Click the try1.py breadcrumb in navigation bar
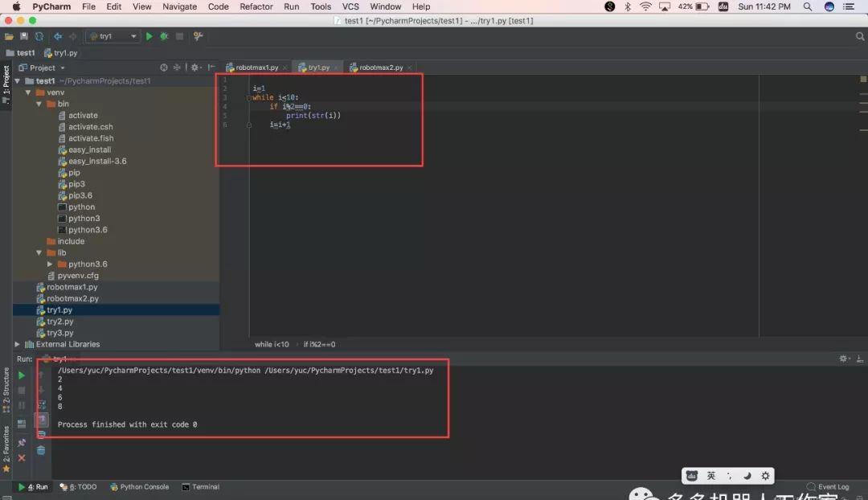The height and width of the screenshot is (500, 868). (61, 52)
